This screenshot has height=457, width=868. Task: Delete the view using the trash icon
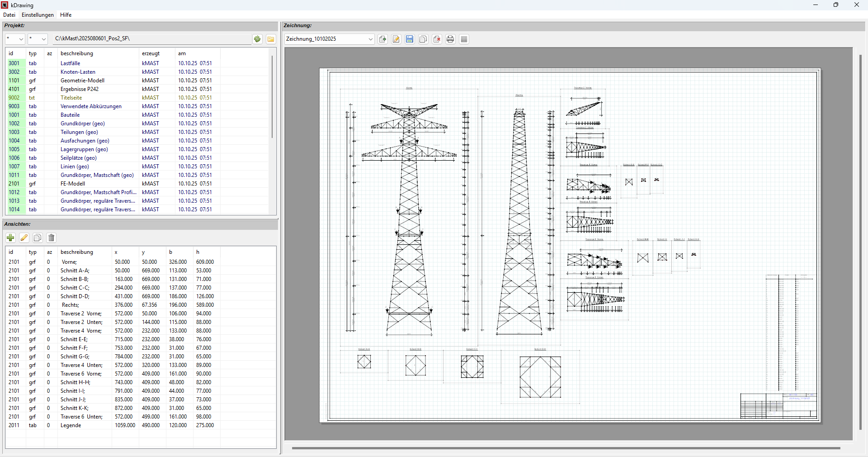52,238
